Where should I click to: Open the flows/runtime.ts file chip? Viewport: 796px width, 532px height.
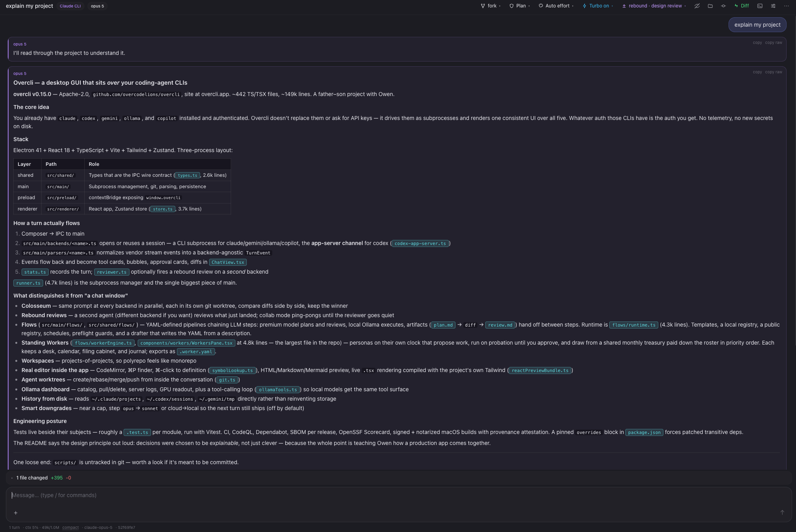634,325
